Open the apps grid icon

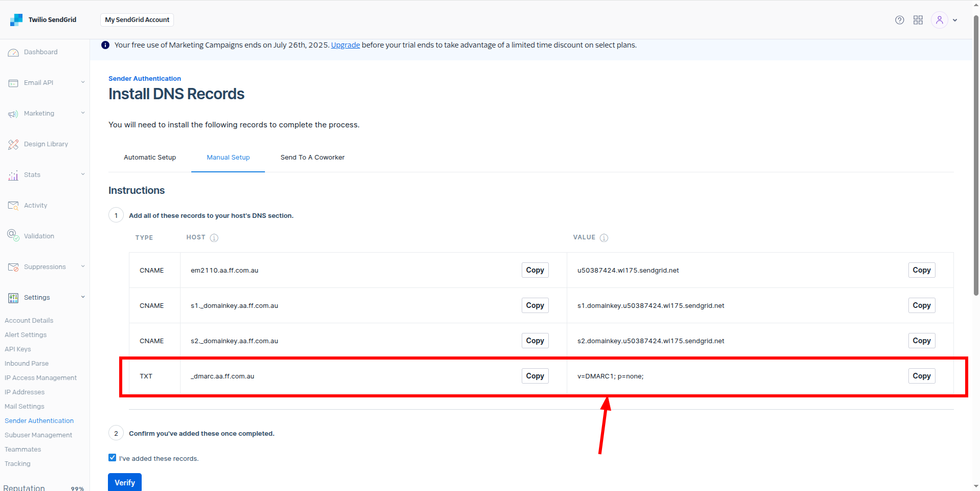coord(918,20)
